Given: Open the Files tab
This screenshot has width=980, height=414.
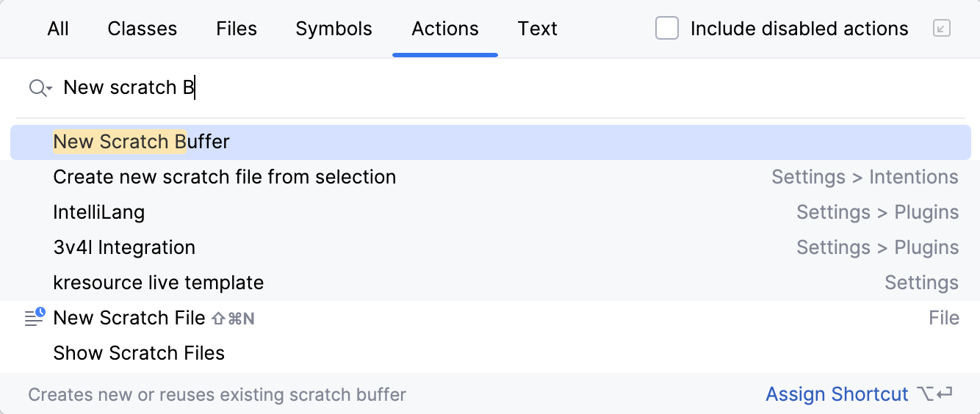Looking at the screenshot, I should pos(237,29).
